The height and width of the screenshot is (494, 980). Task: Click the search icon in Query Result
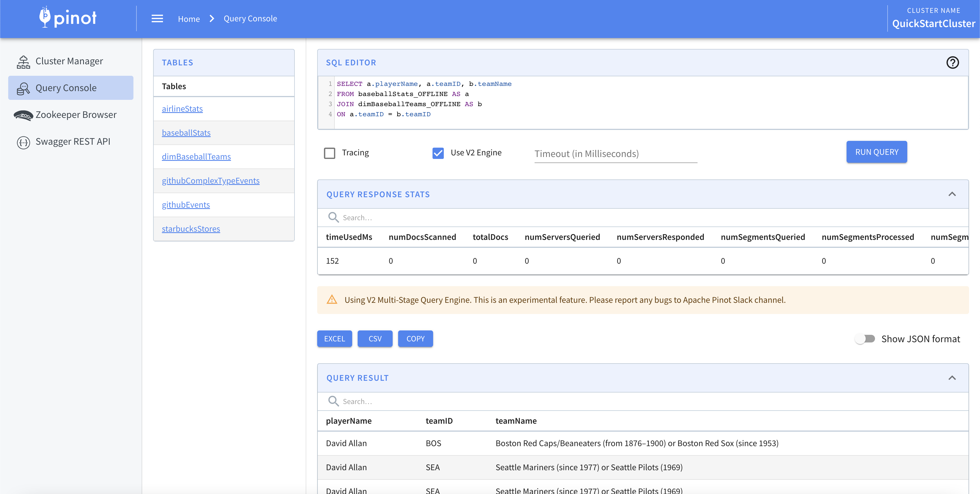coord(333,401)
